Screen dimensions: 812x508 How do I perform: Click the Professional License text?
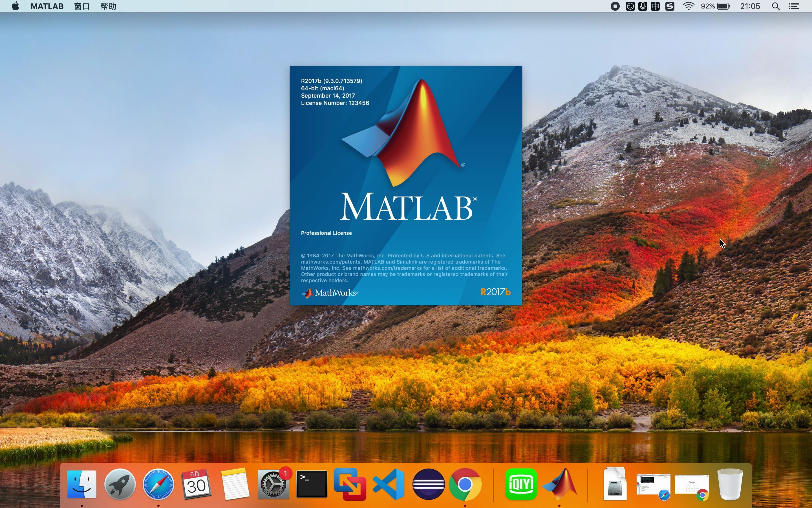[x=326, y=233]
